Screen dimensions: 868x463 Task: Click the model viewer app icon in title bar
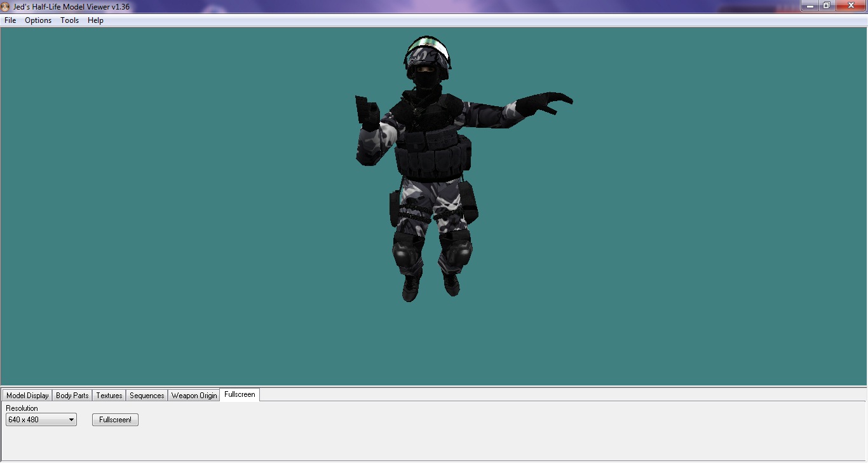(x=6, y=6)
